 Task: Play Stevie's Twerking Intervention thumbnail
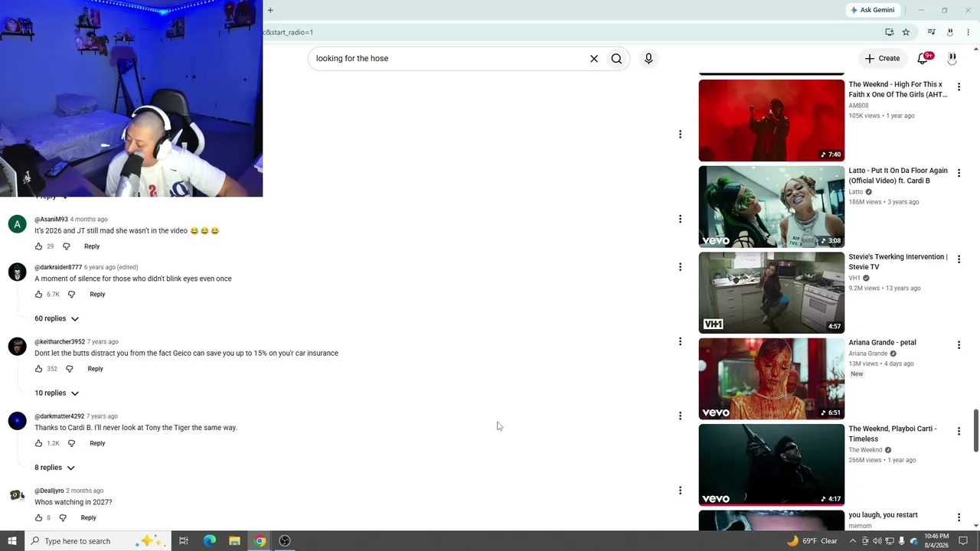[771, 292]
